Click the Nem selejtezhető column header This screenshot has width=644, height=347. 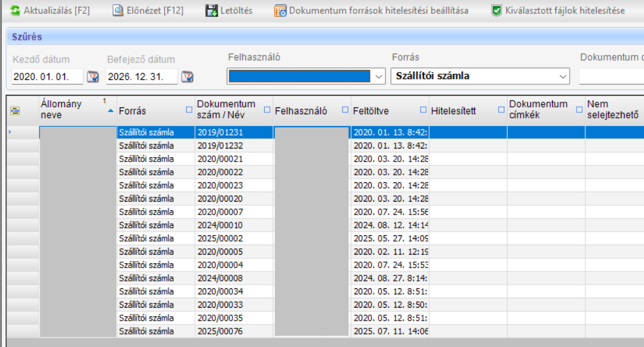pyautogui.click(x=609, y=110)
